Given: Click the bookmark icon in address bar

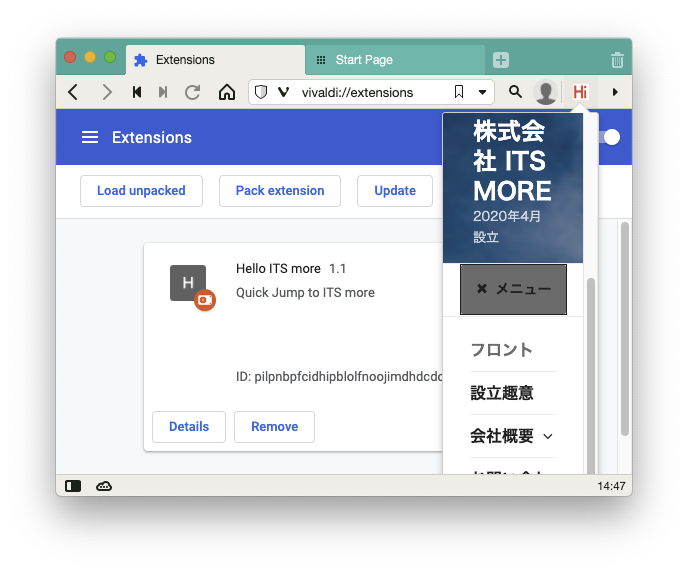Looking at the screenshot, I should click(459, 92).
